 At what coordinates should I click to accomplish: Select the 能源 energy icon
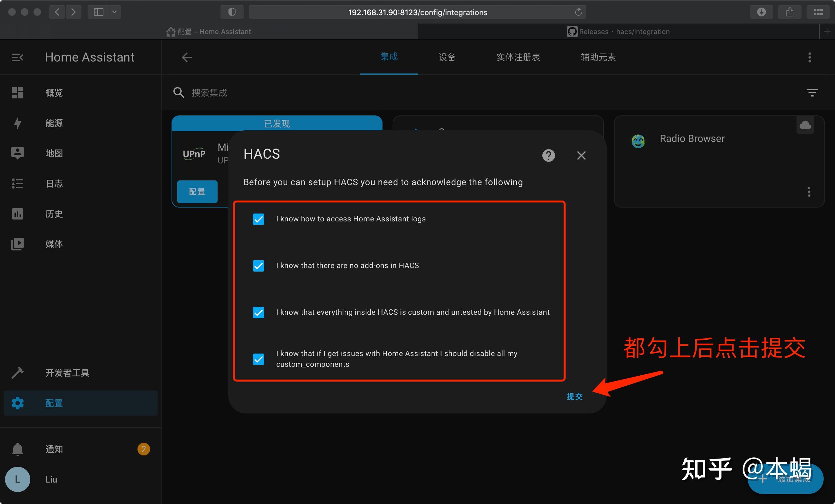[x=18, y=123]
